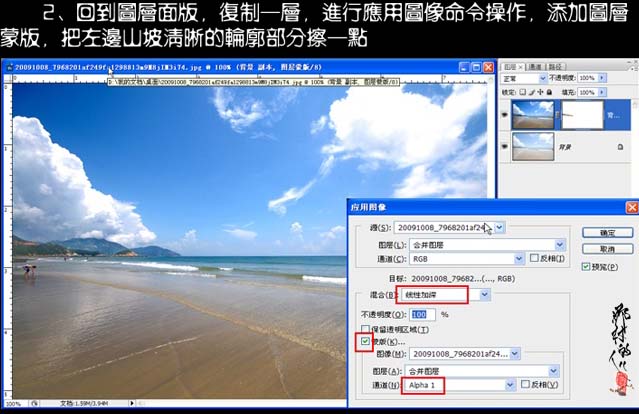Open the mask 通道 dropdown showing Alpha 1
This screenshot has width=639, height=414.
[510, 384]
